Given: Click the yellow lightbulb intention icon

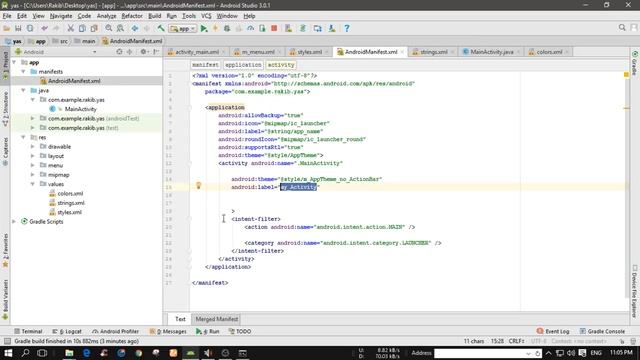Looking at the screenshot, I should coord(198,186).
